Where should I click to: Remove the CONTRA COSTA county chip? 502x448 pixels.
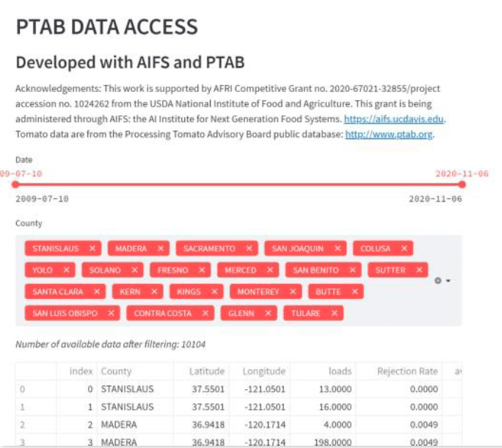(x=205, y=314)
